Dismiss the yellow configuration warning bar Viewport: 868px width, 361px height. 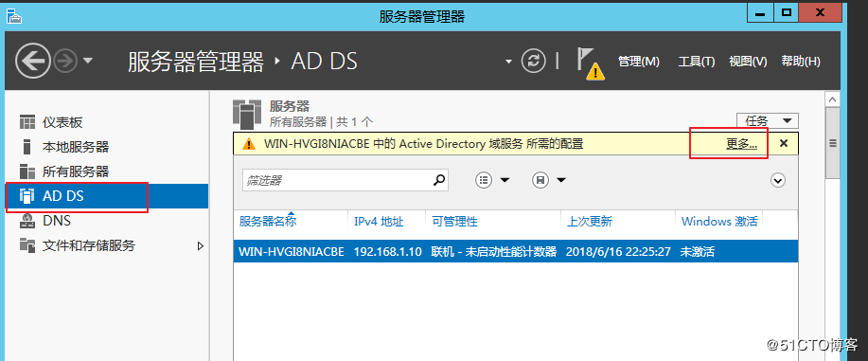[x=784, y=143]
